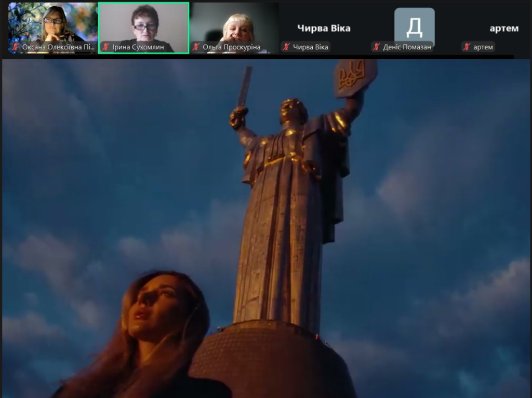This screenshot has height=398, width=532.
Task: Click the small Чирва Віка name label
Action: (x=310, y=47)
